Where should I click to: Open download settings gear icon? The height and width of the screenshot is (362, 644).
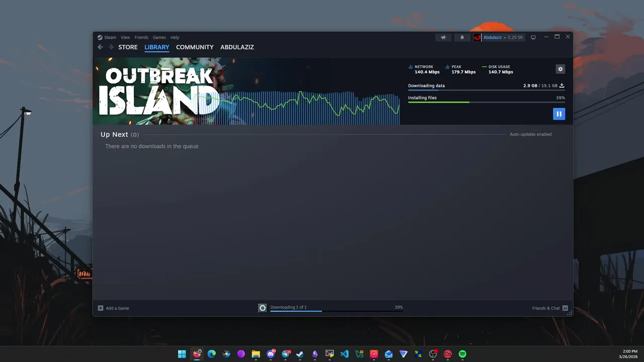pos(560,69)
